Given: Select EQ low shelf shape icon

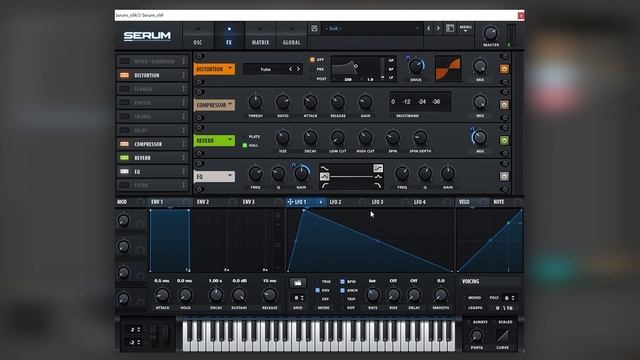Looking at the screenshot, I should pyautogui.click(x=324, y=168).
